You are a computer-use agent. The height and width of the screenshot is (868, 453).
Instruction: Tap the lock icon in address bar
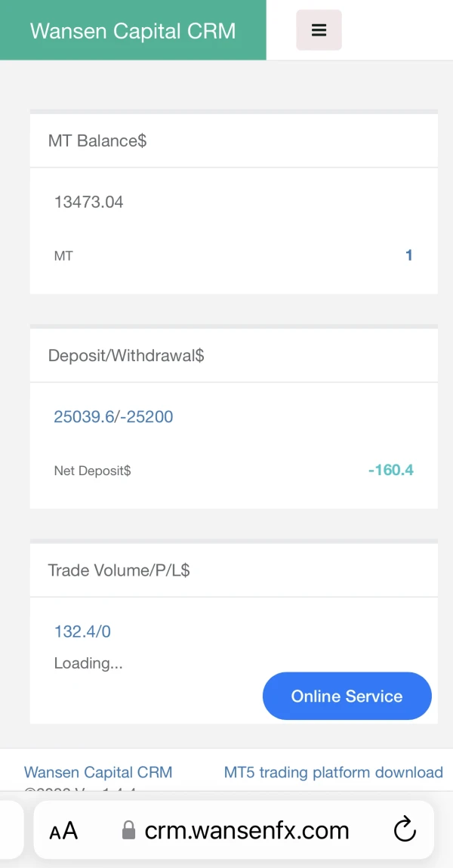click(x=129, y=831)
